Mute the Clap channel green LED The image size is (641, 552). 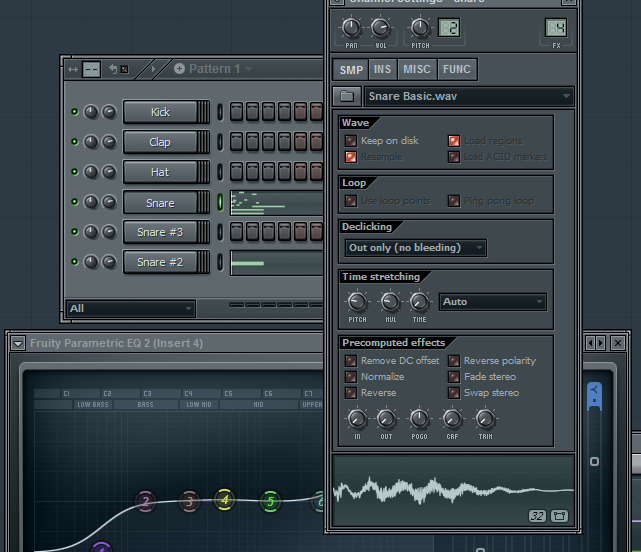[74, 142]
